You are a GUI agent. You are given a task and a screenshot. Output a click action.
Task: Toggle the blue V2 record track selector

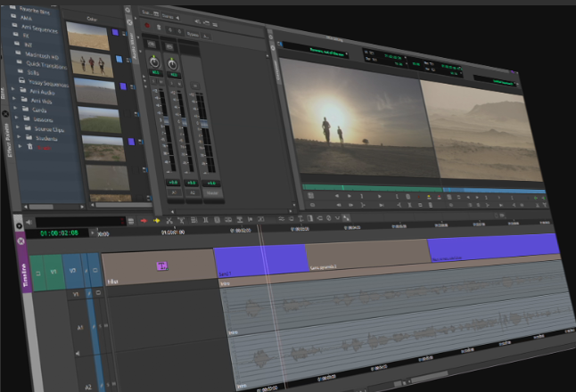click(72, 271)
